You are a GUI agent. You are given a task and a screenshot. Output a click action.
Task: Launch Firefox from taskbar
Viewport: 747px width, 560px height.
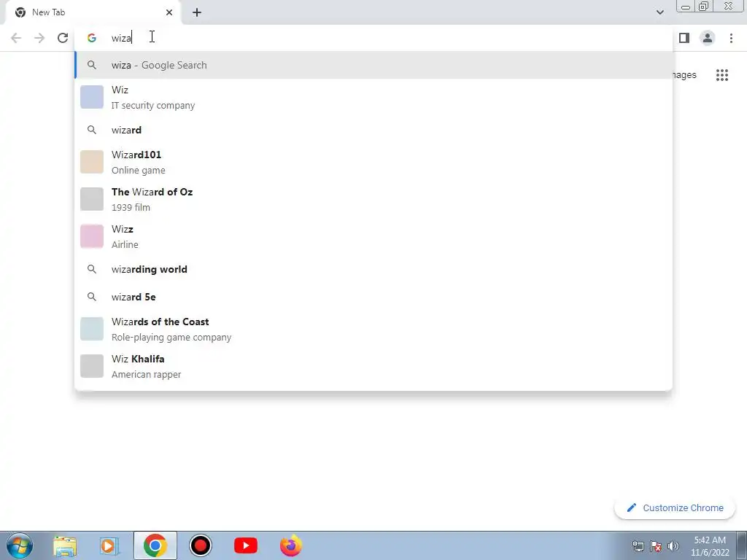[290, 545]
